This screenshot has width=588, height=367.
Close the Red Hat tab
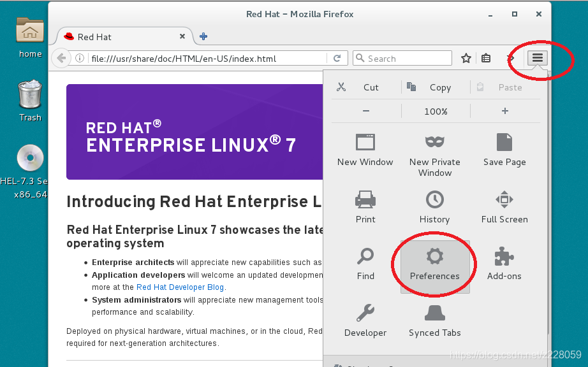pyautogui.click(x=182, y=36)
